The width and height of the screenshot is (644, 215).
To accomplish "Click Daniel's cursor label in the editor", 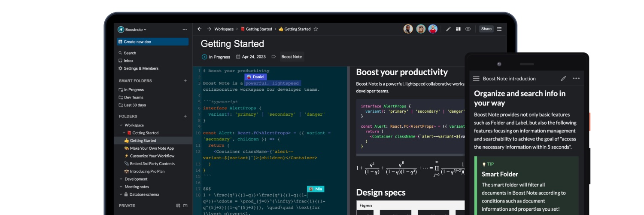I will point(256,77).
